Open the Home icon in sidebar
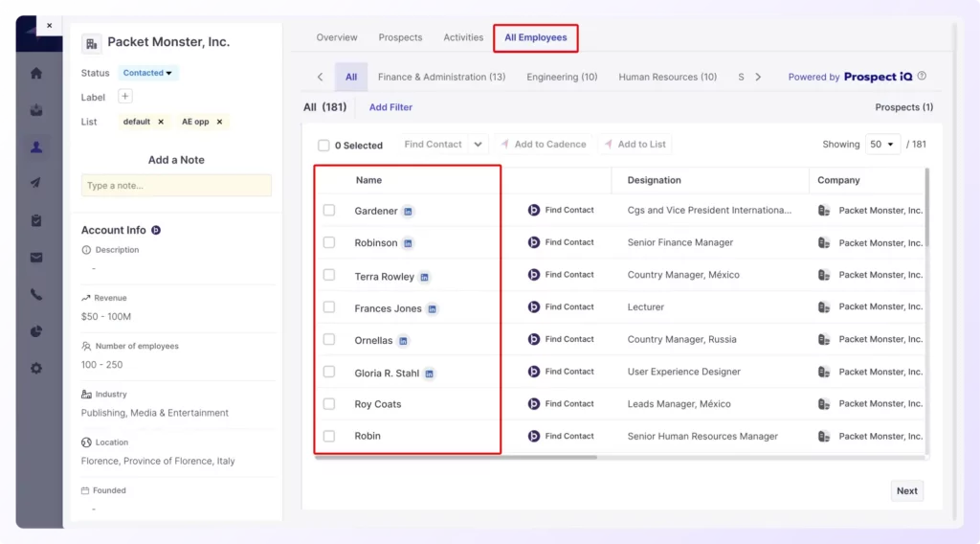980x544 pixels. pos(36,73)
